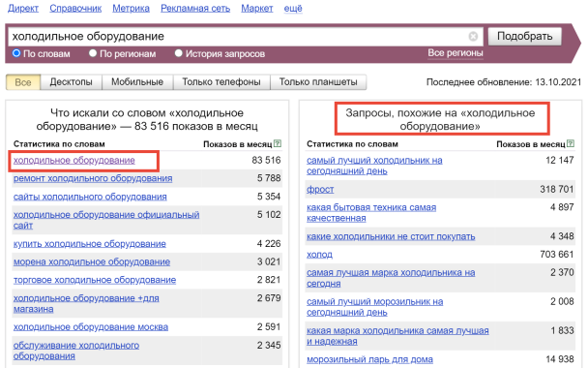Open the 'фрост' query link
This screenshot has width=588, height=368.
click(x=320, y=189)
